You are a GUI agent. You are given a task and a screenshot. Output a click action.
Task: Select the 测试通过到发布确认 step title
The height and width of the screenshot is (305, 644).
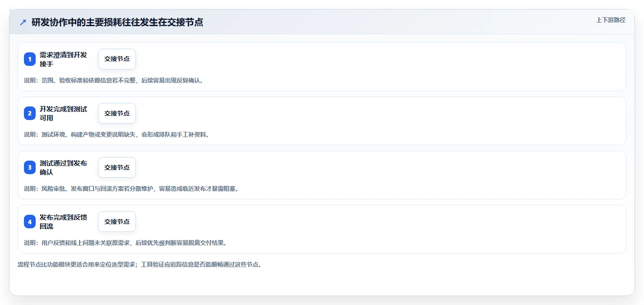click(63, 167)
